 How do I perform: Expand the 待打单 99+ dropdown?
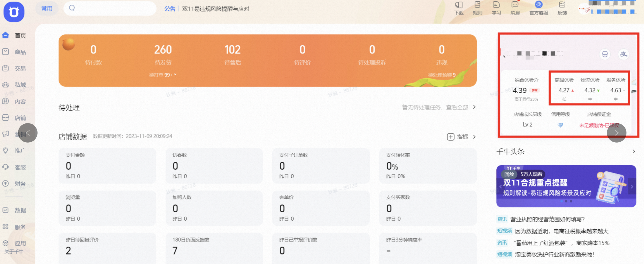point(163,75)
